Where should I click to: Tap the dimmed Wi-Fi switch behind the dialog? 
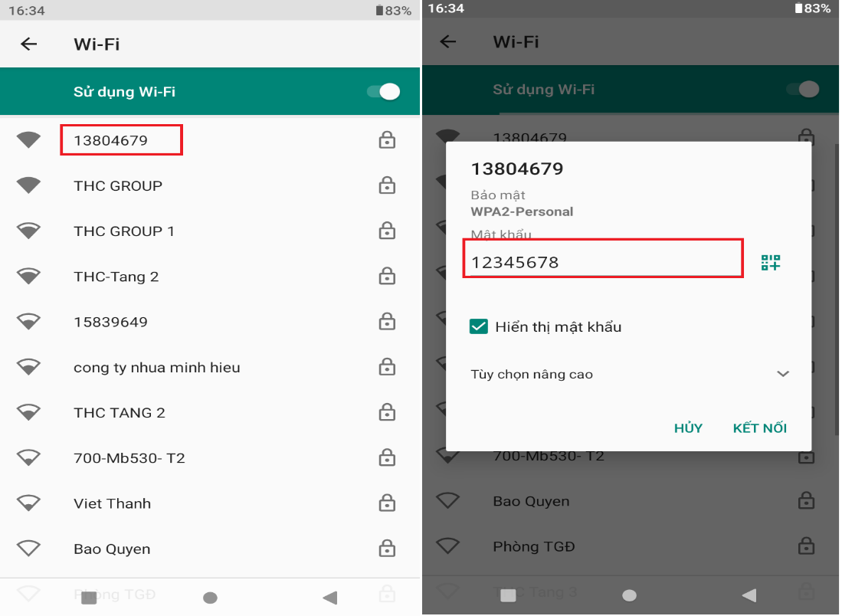[x=803, y=90]
